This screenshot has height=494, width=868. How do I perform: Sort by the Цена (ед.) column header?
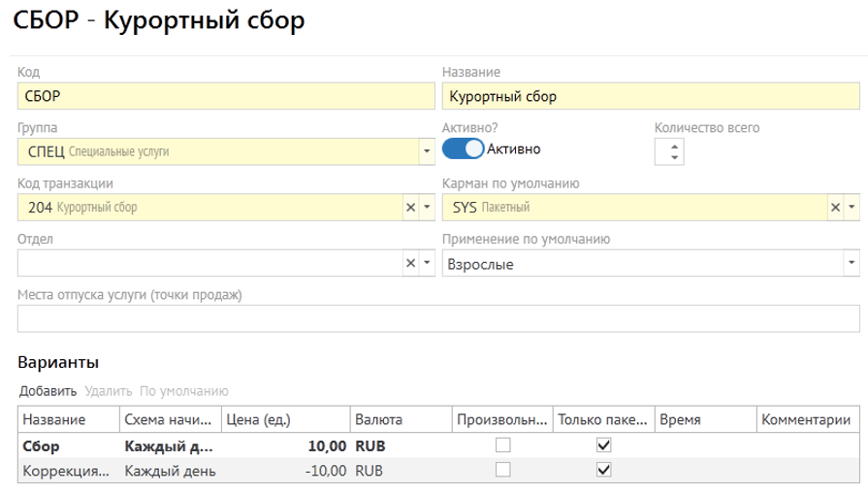tap(283, 419)
